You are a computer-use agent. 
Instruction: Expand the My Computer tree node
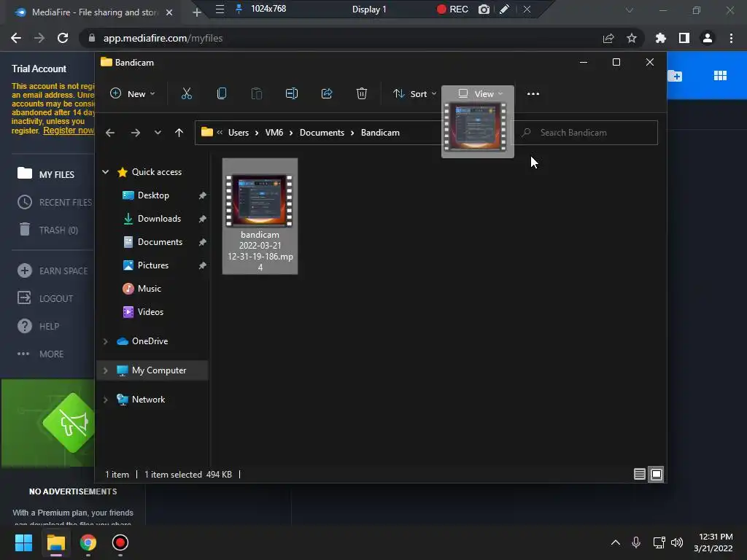tap(105, 370)
